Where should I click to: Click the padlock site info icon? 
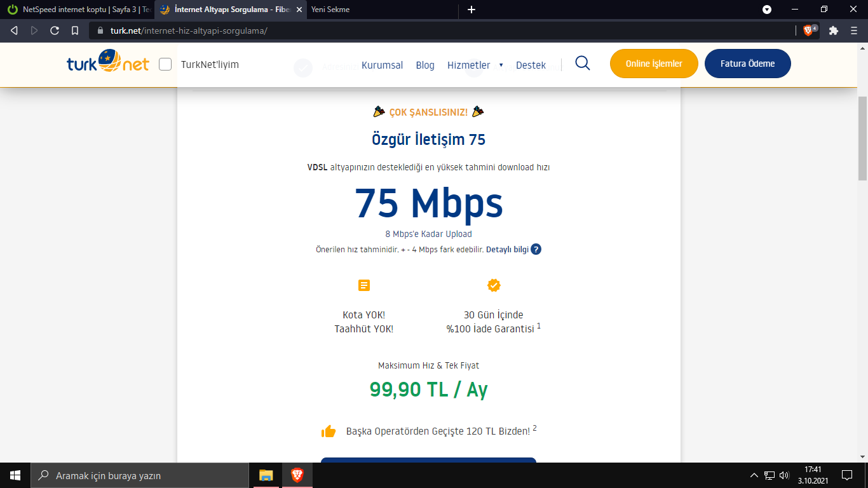pos(100,30)
